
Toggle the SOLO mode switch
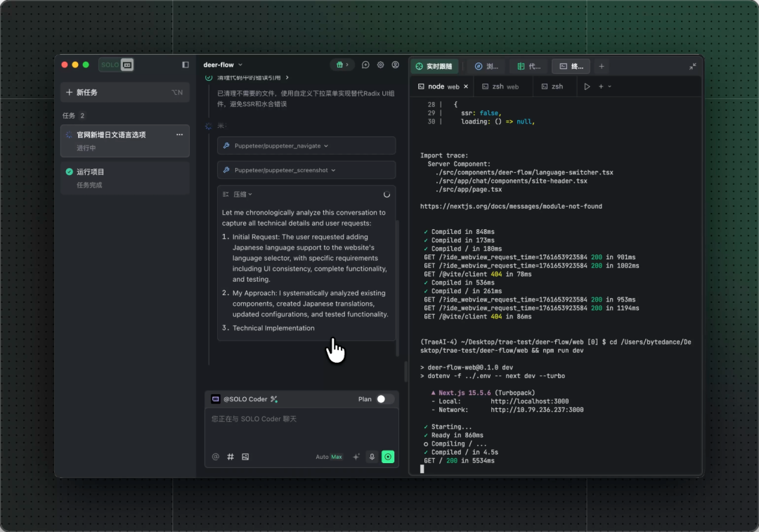point(116,65)
